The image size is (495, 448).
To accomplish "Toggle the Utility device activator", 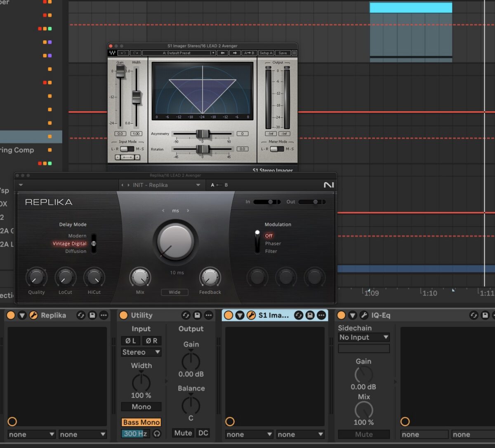I will pos(123,315).
